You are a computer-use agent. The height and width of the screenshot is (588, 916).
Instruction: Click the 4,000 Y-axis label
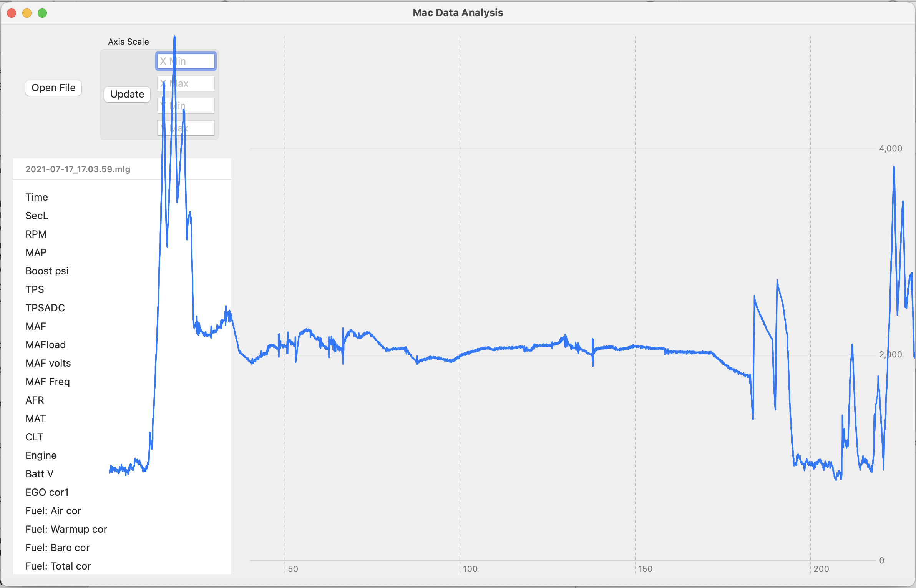(x=891, y=148)
